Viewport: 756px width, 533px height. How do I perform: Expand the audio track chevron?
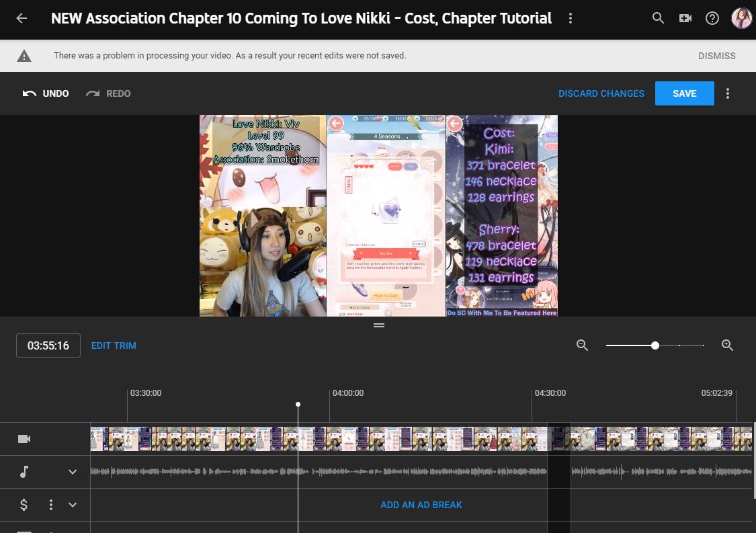[x=73, y=471]
